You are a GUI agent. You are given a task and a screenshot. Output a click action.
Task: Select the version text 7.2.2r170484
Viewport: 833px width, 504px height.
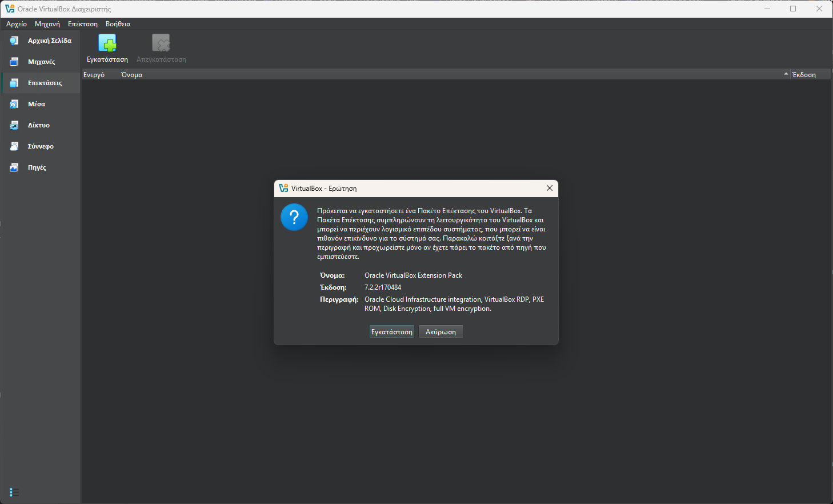point(383,287)
